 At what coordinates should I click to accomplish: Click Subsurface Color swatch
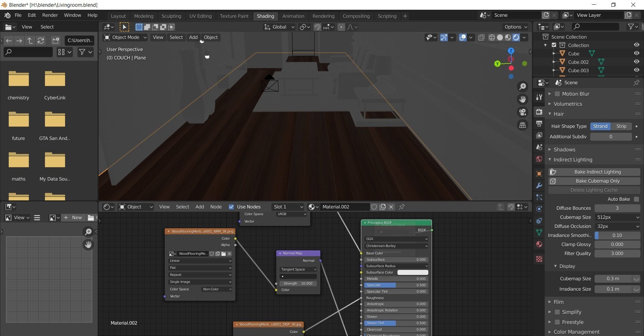coord(413,272)
